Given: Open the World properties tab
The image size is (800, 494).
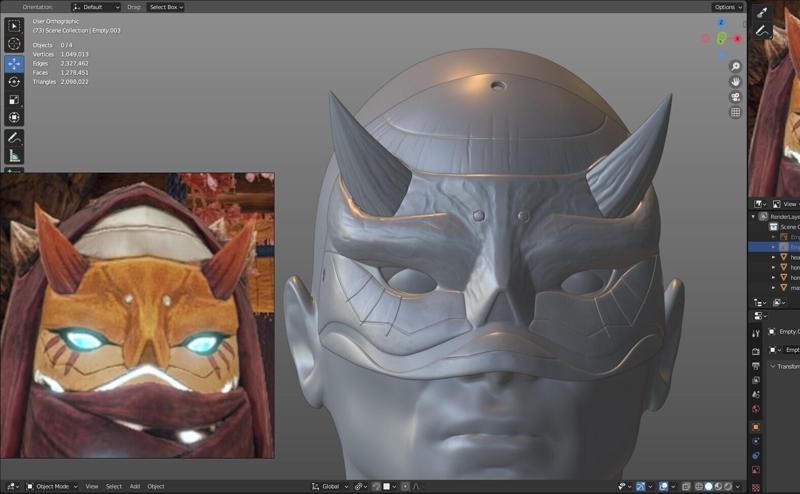Looking at the screenshot, I should [756, 409].
